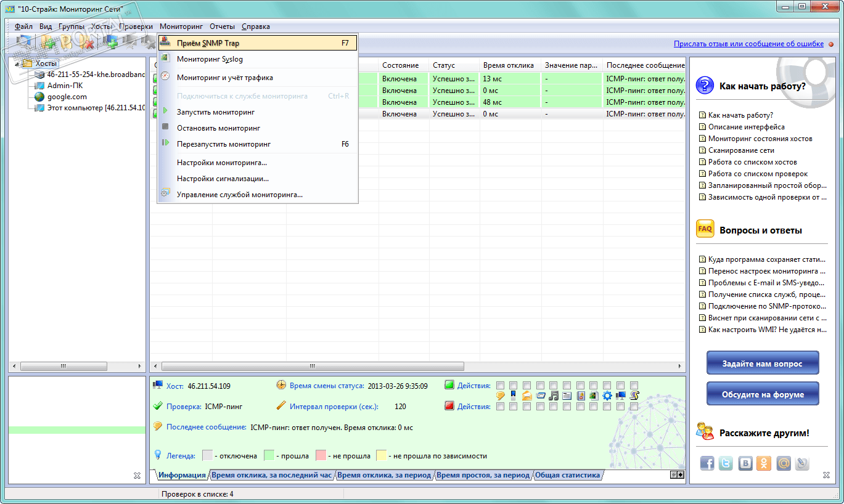Click the mobile phone SMS action icon
844x504 pixels.
click(x=514, y=396)
